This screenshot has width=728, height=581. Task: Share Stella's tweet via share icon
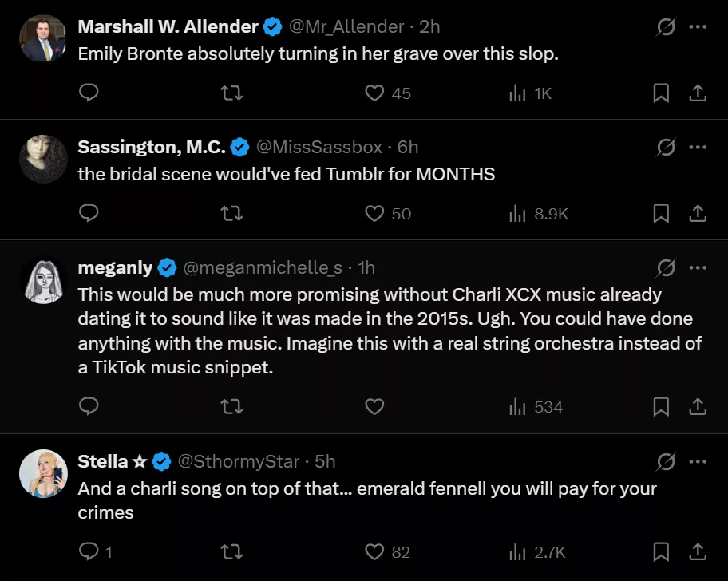tap(698, 551)
